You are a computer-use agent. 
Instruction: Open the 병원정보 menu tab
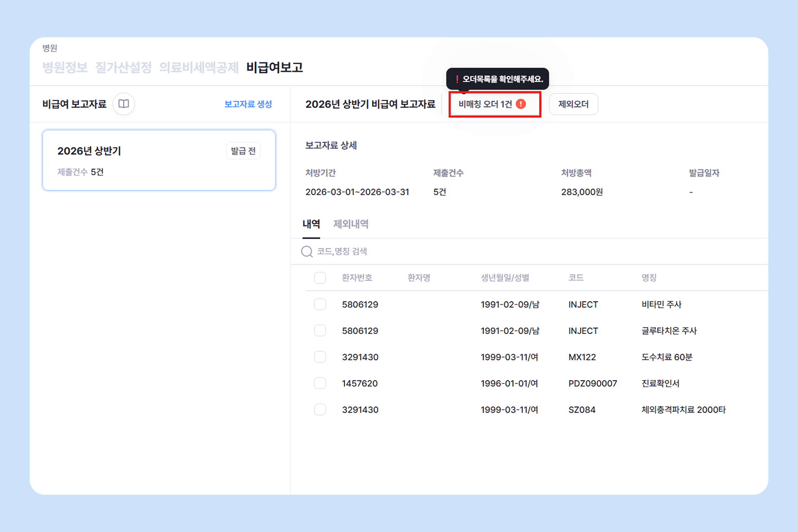tap(65, 67)
